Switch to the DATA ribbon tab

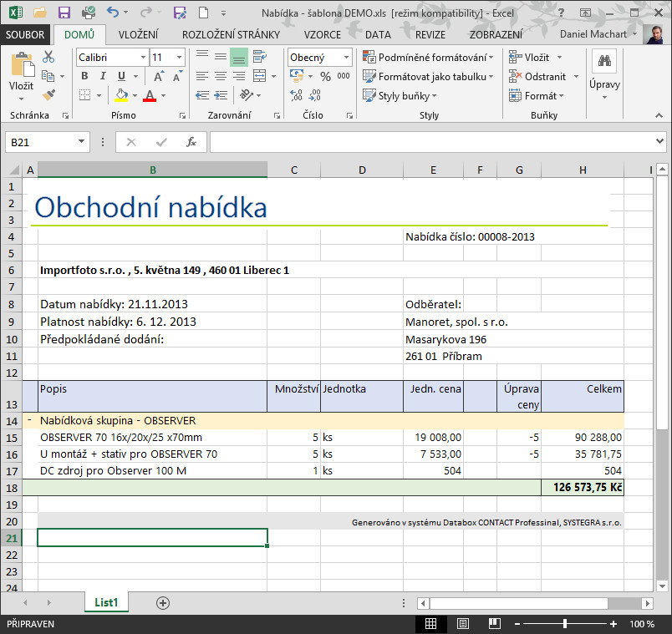378,35
